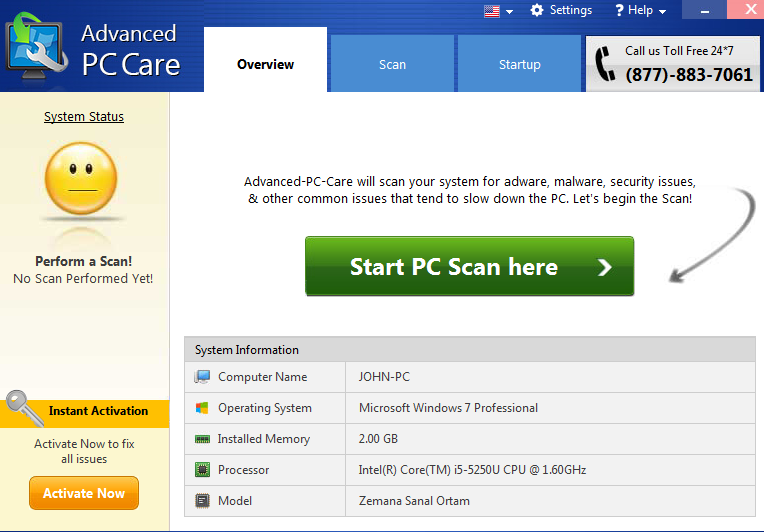Click the telephone handset icon
The height and width of the screenshot is (532, 764).
click(605, 64)
